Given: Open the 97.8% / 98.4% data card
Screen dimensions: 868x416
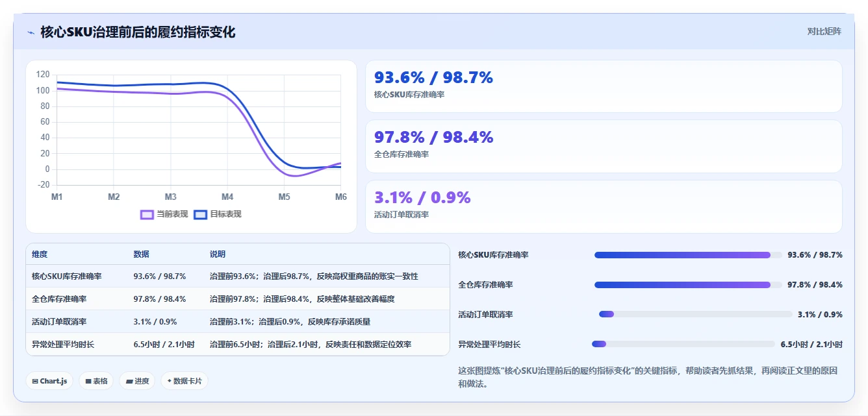Looking at the screenshot, I should pyautogui.click(x=604, y=146).
